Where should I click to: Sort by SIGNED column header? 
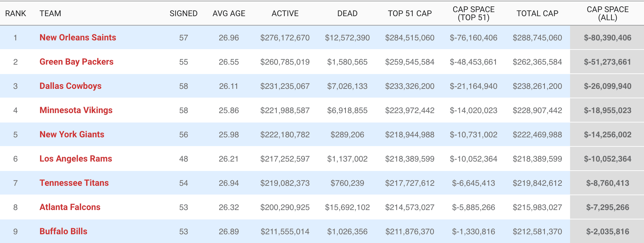click(184, 13)
